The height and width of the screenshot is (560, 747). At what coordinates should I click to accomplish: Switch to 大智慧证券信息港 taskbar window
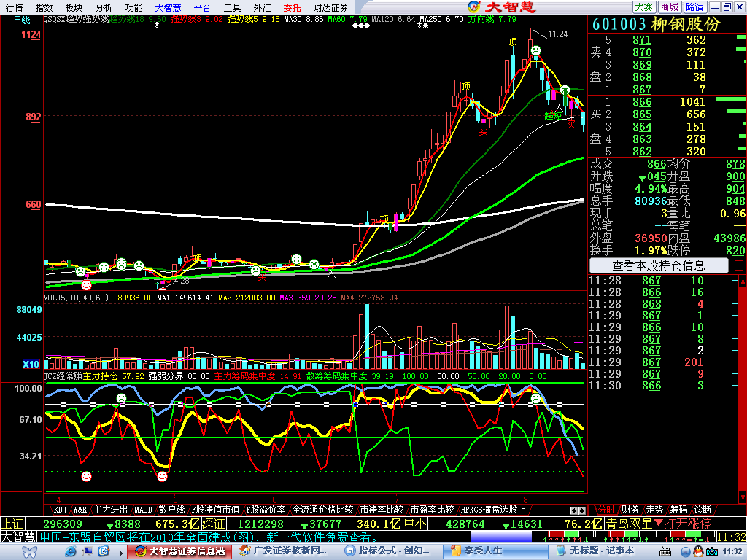[179, 551]
